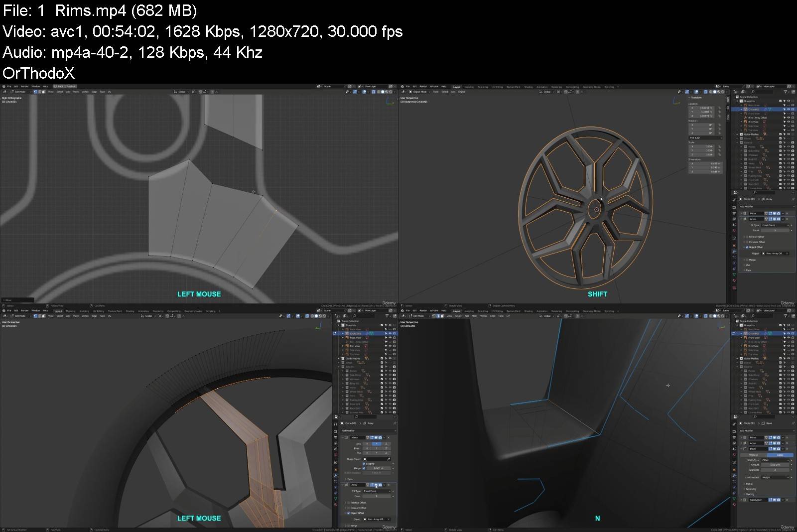Screen dimensions: 797x532
Task: Expand Subdivision modifier panel in bottom-right frame
Action: [x=741, y=500]
